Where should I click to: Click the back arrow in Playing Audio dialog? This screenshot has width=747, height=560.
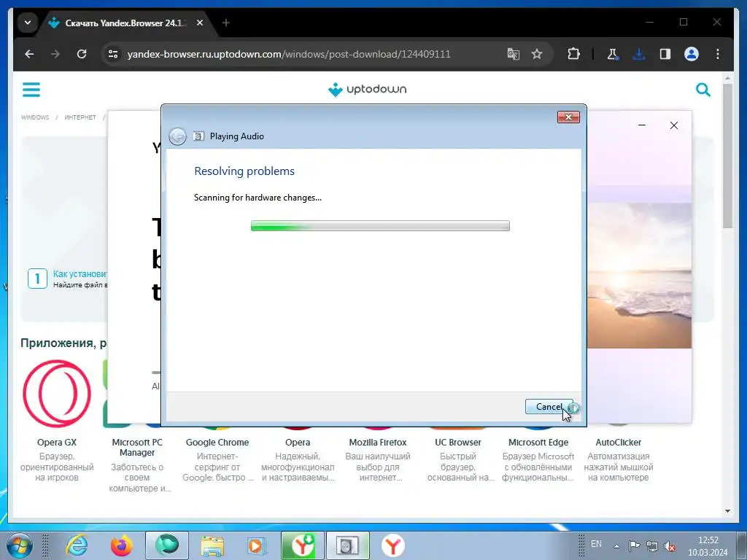pyautogui.click(x=178, y=136)
